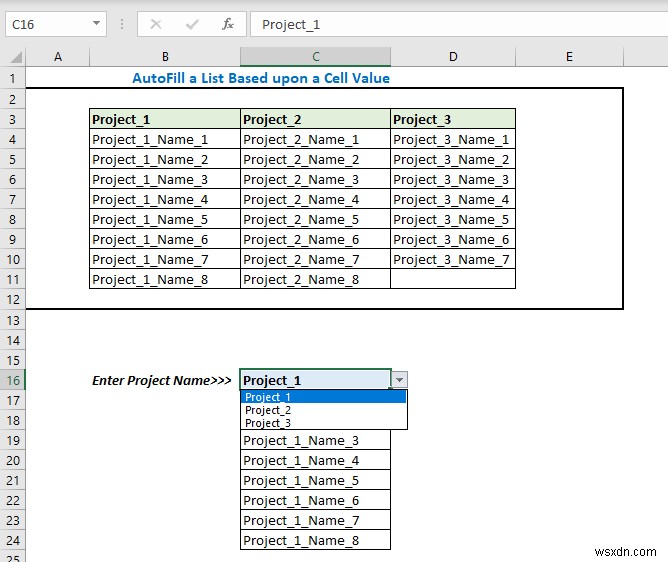Select cell Project_3_Name_7

click(453, 259)
